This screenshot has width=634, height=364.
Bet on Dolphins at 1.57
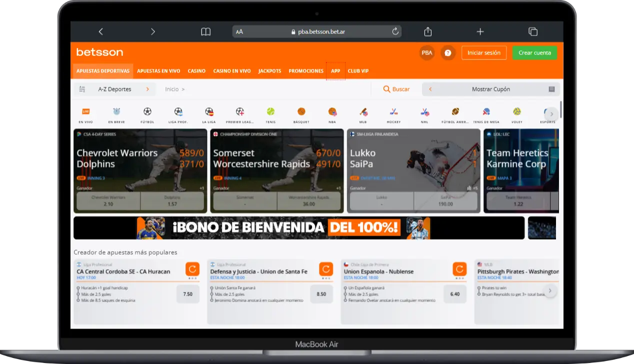click(x=172, y=201)
